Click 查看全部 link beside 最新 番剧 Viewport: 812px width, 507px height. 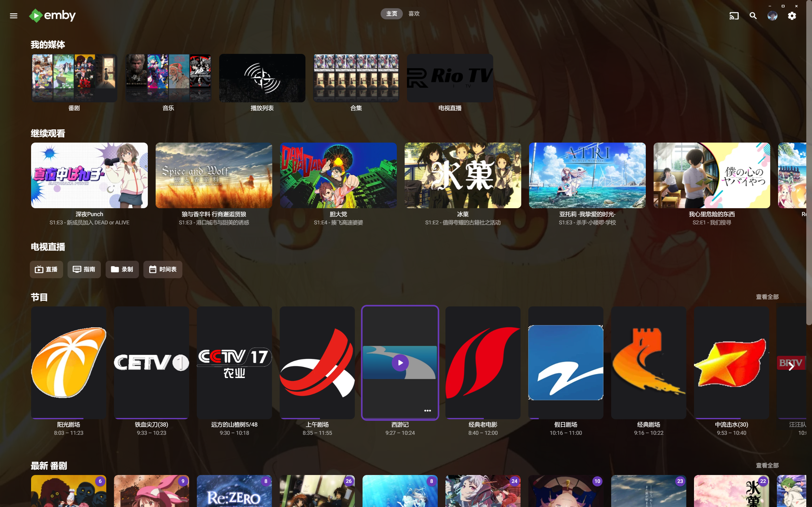[767, 465]
